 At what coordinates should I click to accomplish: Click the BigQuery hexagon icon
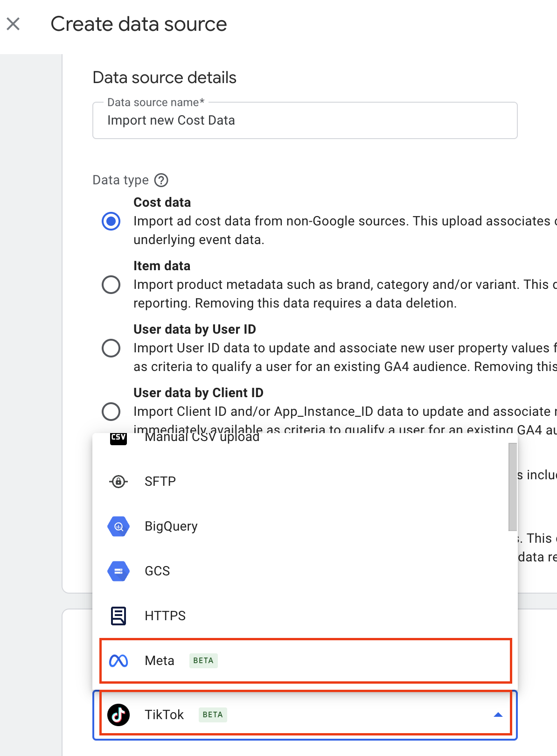point(118,526)
